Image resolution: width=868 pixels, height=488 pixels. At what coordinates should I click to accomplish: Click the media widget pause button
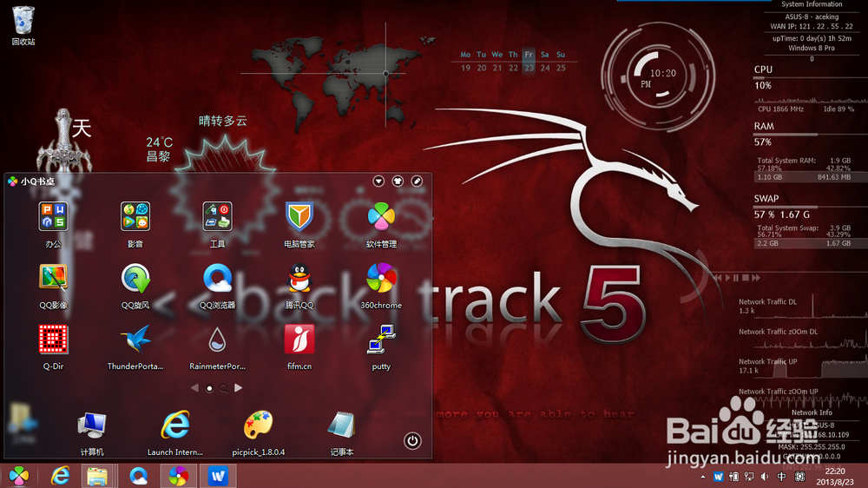point(736,278)
